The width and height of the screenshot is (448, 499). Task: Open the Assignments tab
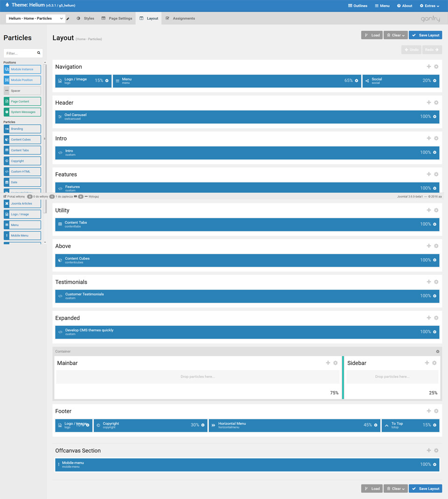click(180, 19)
